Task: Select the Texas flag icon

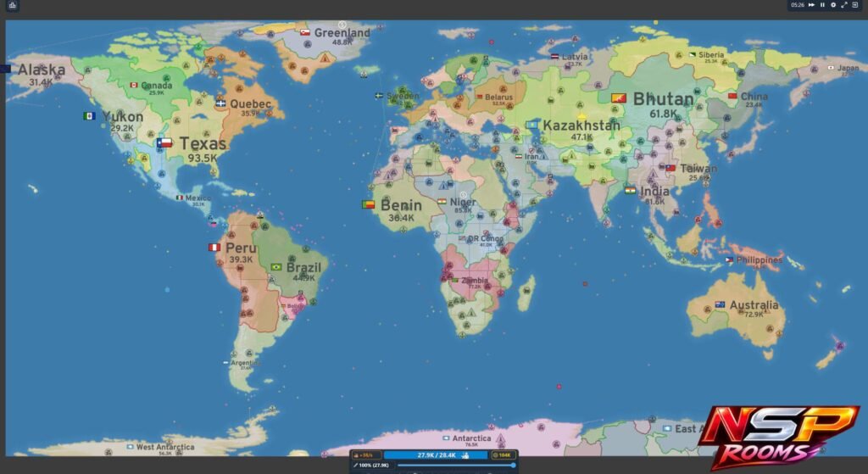Action: click(164, 142)
